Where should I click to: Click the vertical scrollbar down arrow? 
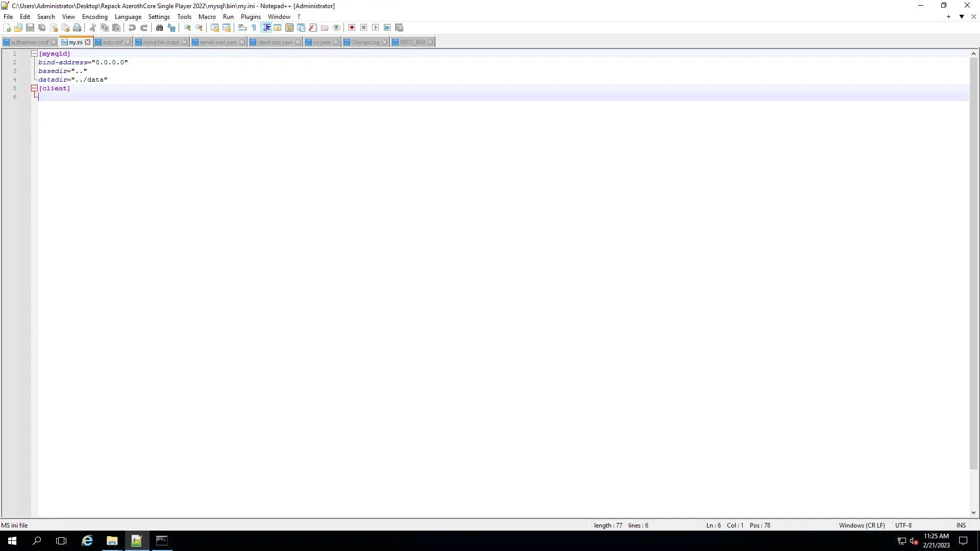coord(973,513)
